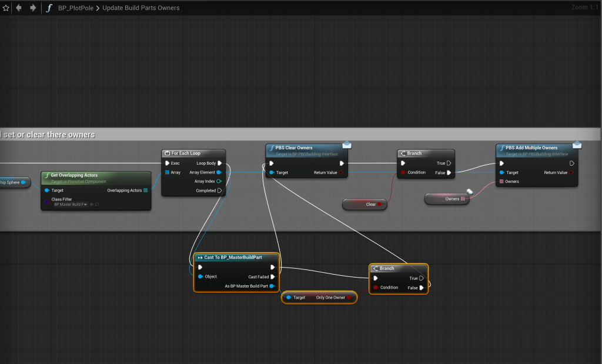Click the Only One Owner output pin
This screenshot has height=364, width=602.
[349, 298]
